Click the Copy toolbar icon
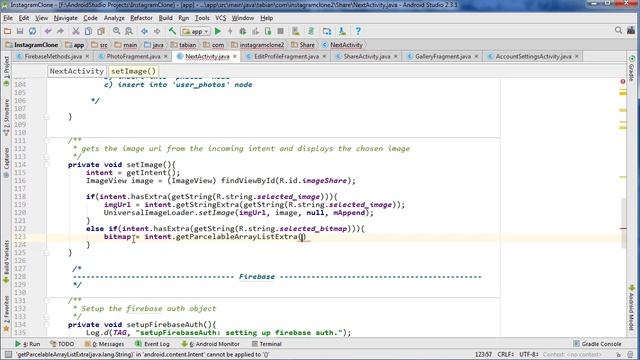The height and width of the screenshot is (360, 640). 88,31
